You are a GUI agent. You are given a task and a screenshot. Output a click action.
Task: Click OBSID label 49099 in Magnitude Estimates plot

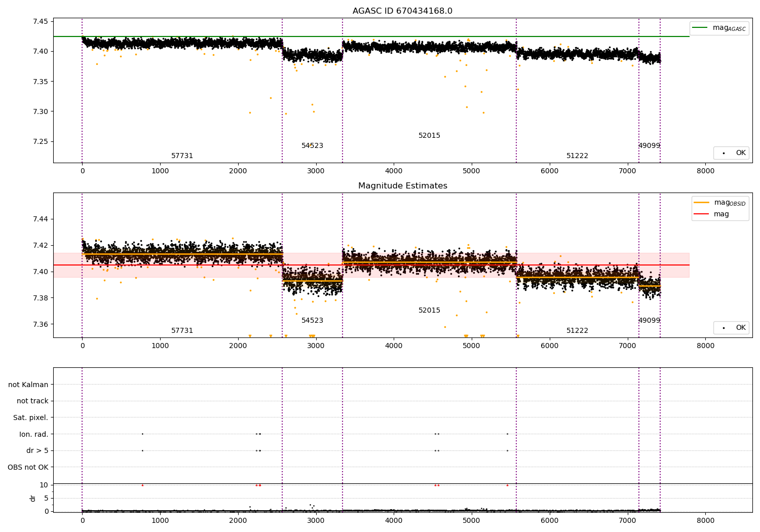tap(649, 320)
